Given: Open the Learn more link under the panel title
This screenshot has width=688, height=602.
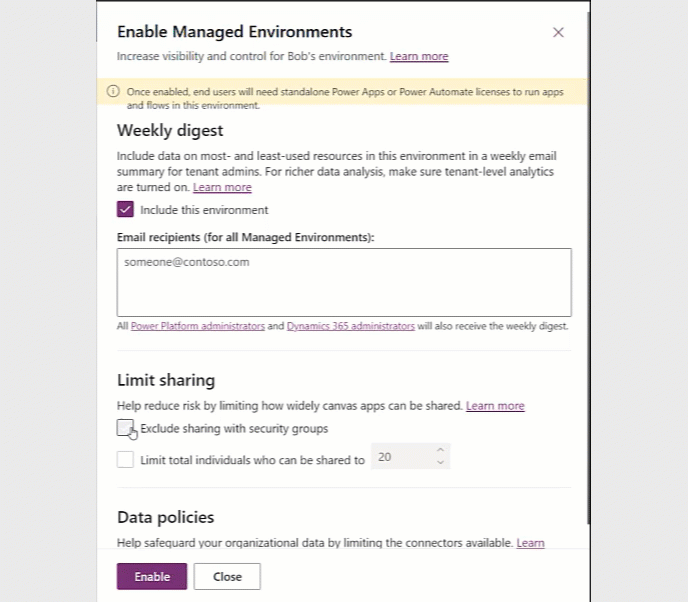Looking at the screenshot, I should pos(419,56).
